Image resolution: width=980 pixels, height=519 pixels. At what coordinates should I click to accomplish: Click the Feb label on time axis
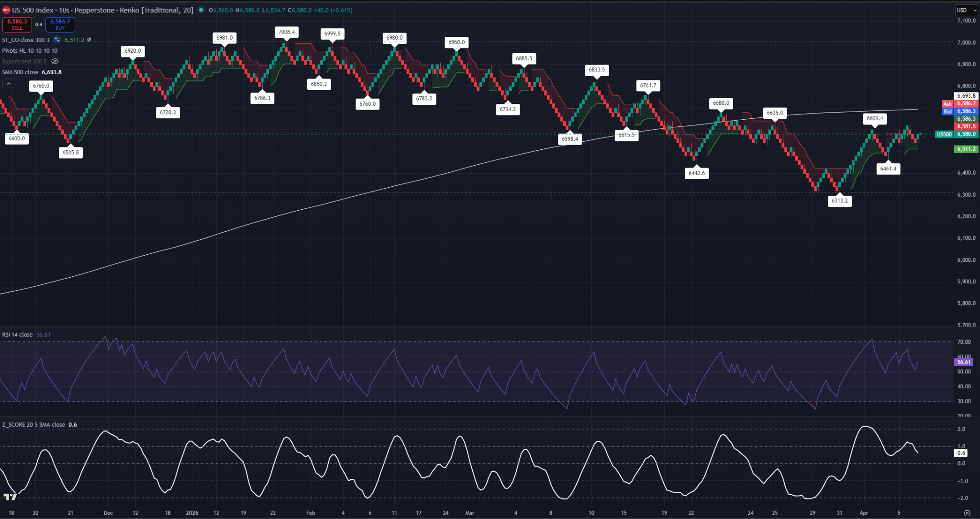click(x=311, y=513)
